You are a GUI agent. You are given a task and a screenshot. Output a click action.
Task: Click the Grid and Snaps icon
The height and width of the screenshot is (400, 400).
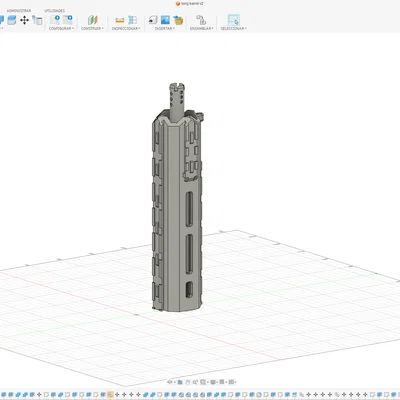(222, 382)
